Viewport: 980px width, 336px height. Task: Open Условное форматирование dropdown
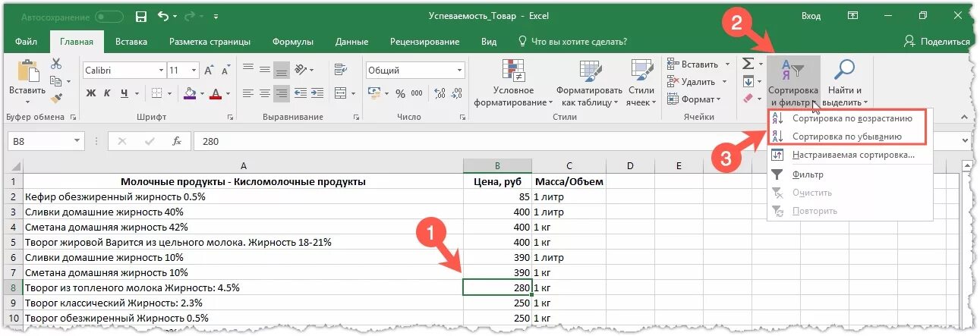(514, 83)
